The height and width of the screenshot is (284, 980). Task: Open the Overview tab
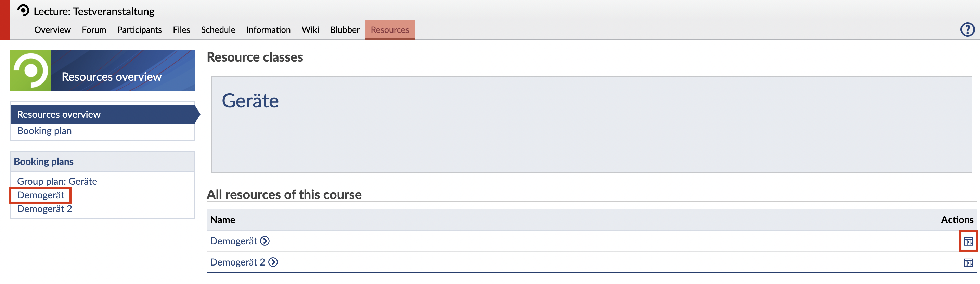click(52, 30)
